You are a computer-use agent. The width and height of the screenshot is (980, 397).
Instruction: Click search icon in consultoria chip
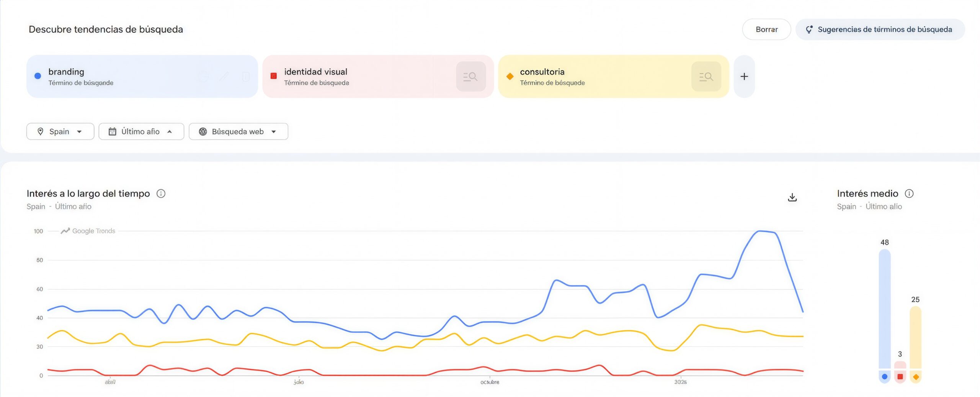click(x=706, y=77)
